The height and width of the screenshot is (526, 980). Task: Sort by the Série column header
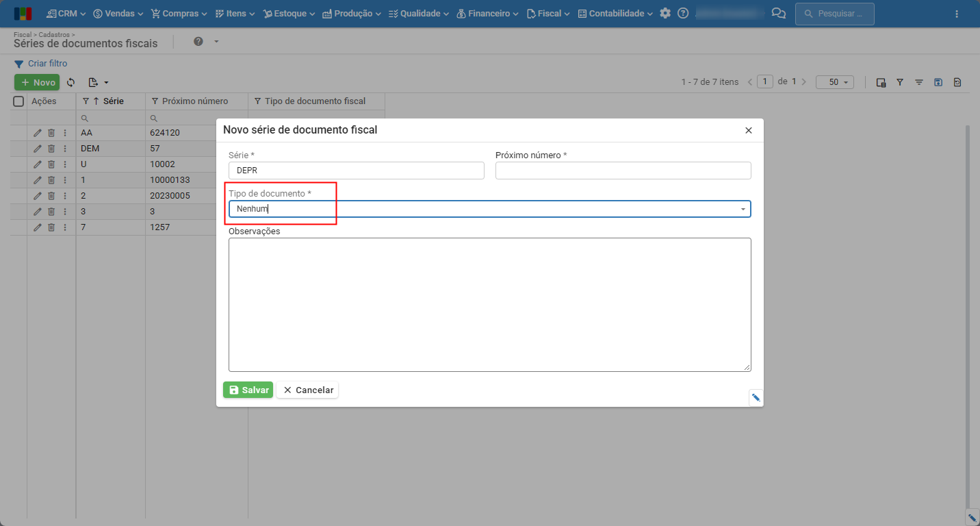point(114,101)
